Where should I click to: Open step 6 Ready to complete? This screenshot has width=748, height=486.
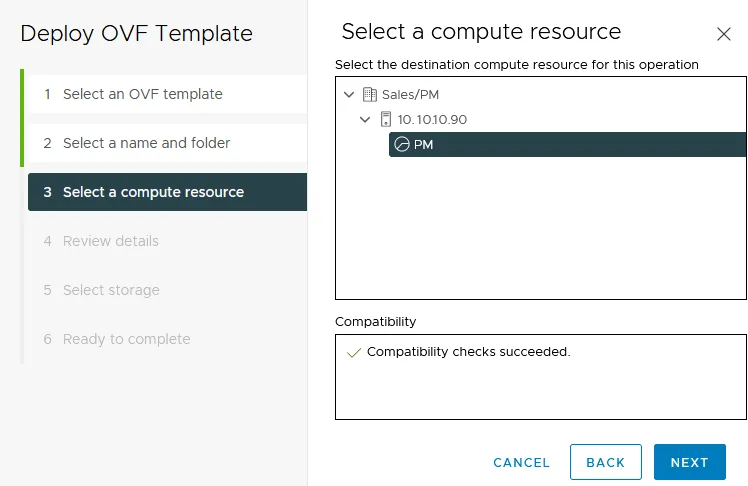126,339
